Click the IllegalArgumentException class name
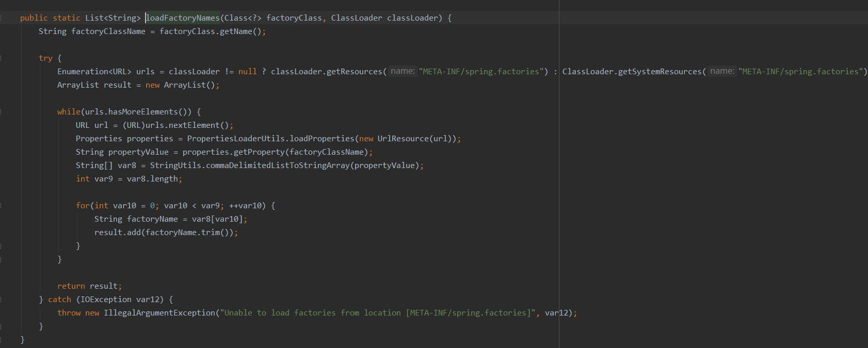868x348 pixels. coord(159,313)
